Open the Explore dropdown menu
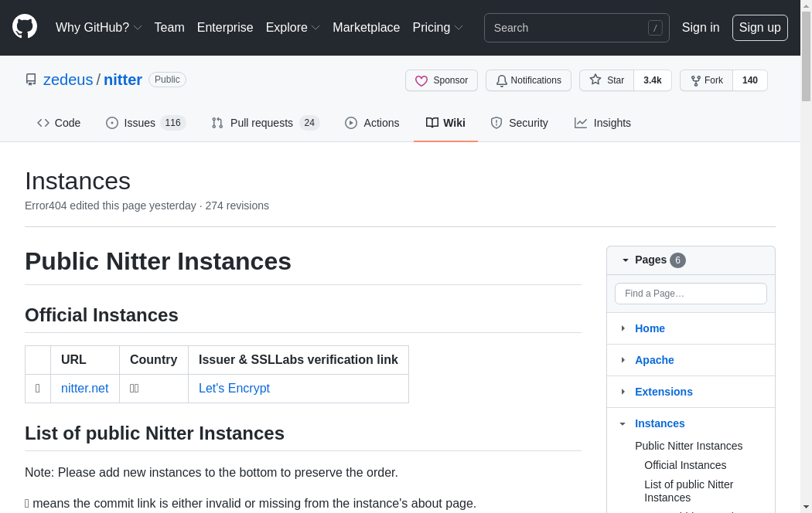Viewport: 812px width, 513px height. [292, 28]
